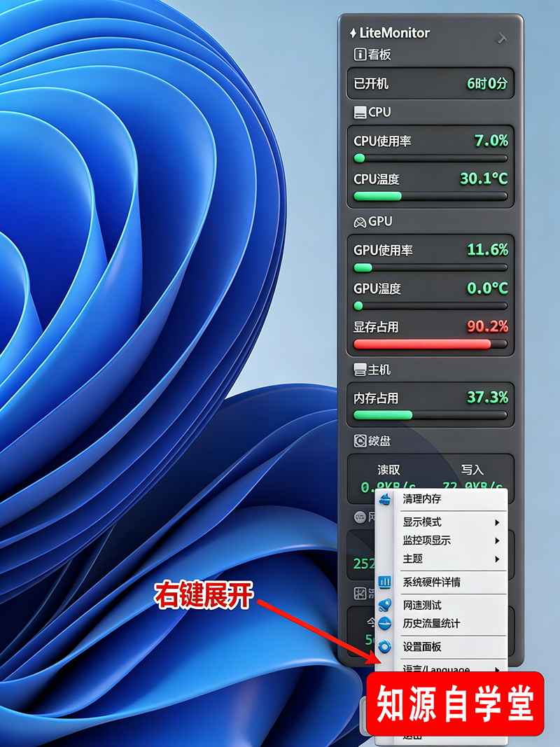This screenshot has height=747, width=560.
Task: Open the 显示模式 submenu entry
Action: (x=442, y=522)
